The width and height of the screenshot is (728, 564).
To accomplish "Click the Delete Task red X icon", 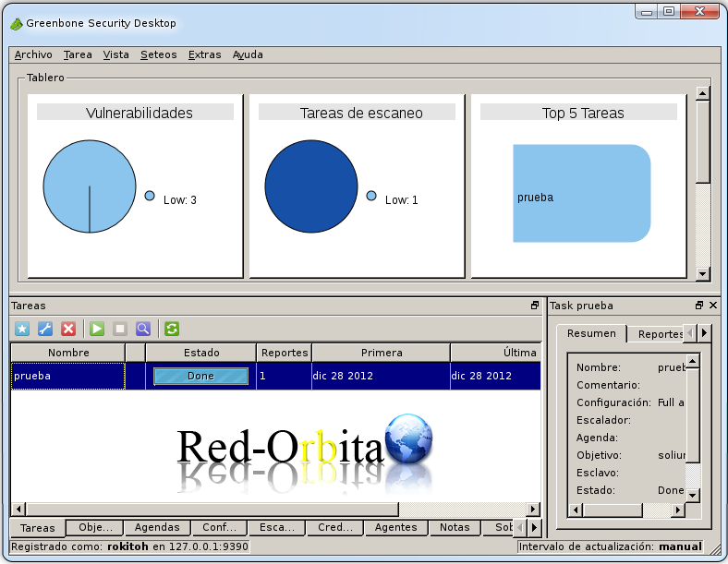I will (68, 329).
